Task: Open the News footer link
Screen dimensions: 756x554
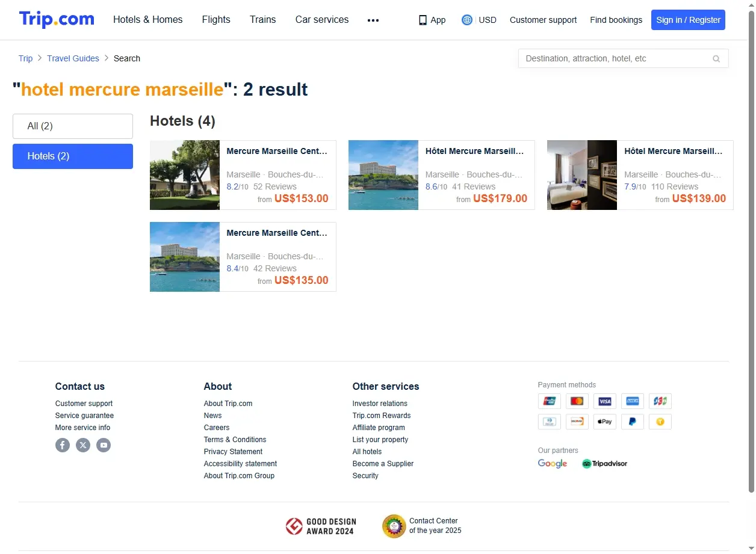Action: [x=212, y=416]
